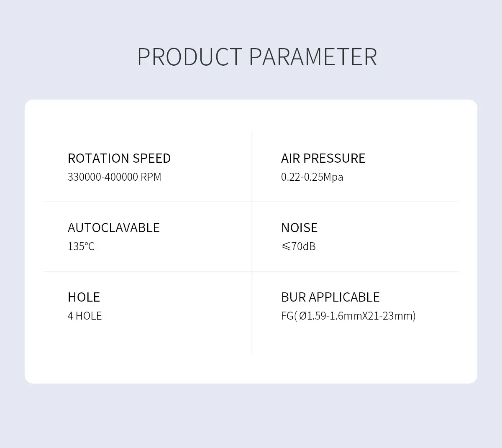Select the NOISE heading

pos(299,228)
